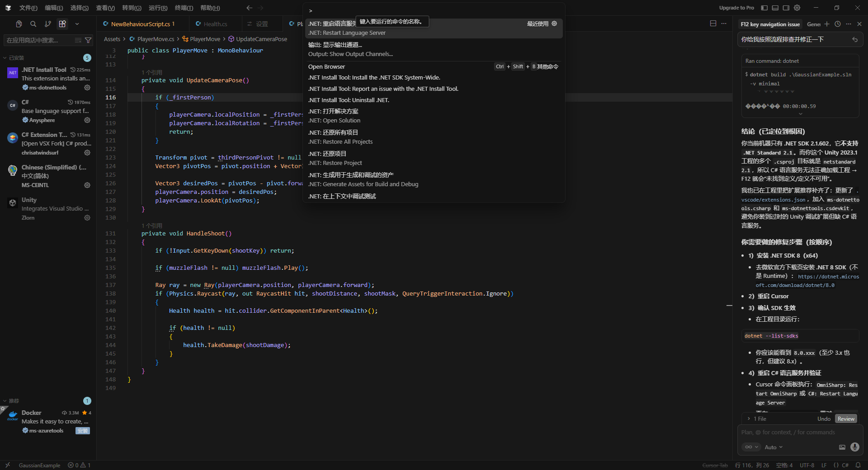Open manage gear for Chinese (Simplified) pack
Image resolution: width=868 pixels, height=470 pixels.
pos(87,185)
